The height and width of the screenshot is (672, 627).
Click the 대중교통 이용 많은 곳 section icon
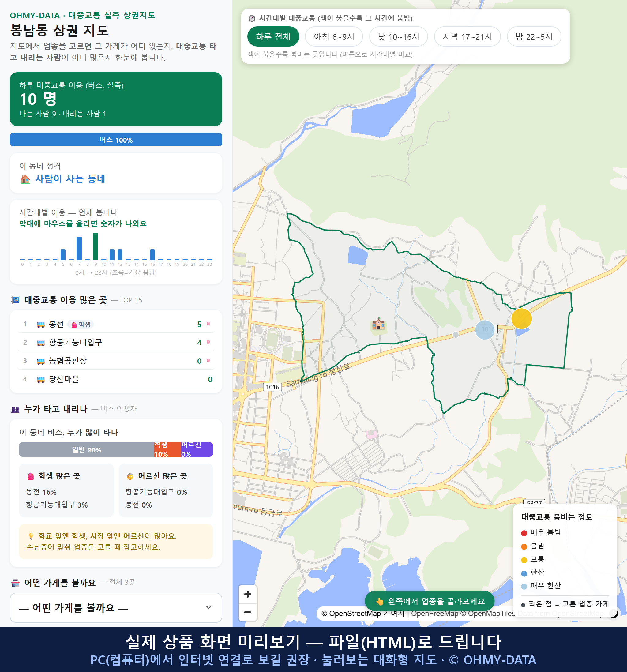pyautogui.click(x=16, y=300)
